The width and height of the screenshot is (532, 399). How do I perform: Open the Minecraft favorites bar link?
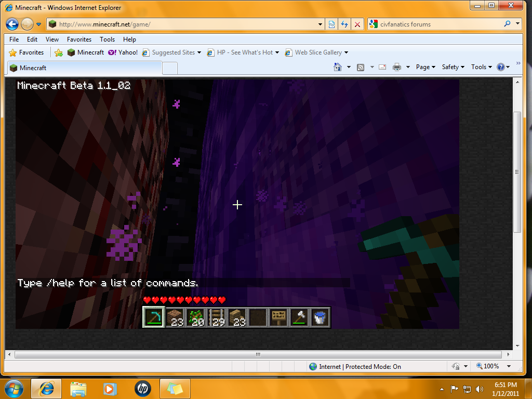point(86,52)
